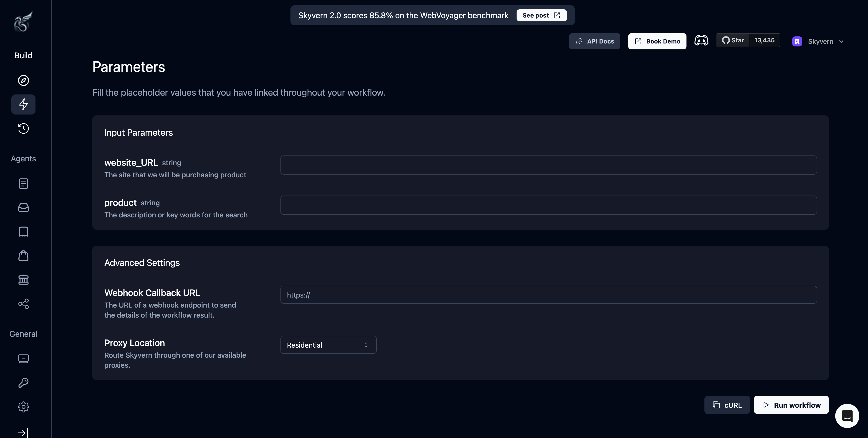The width and height of the screenshot is (868, 438).
Task: Click See post on the benchmark banner
Action: 541,15
